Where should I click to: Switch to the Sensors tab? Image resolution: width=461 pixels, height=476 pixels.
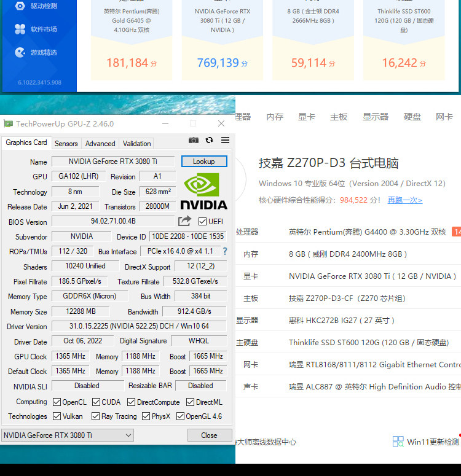(x=66, y=144)
